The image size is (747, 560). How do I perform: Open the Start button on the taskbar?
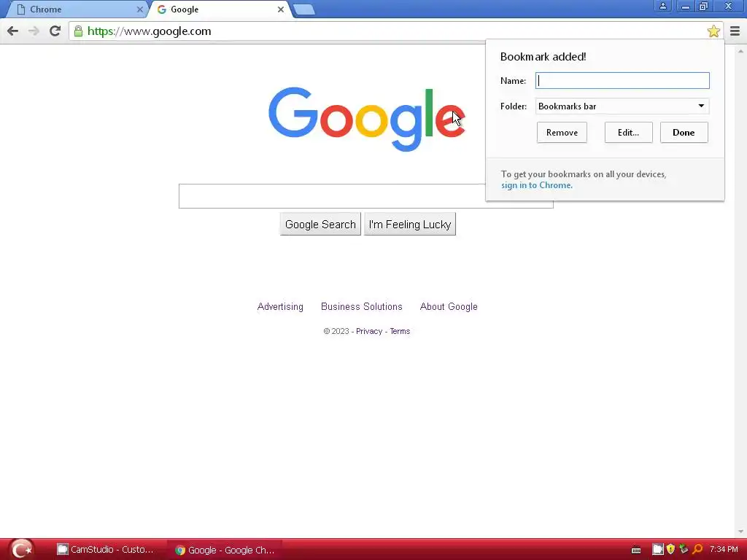21,550
